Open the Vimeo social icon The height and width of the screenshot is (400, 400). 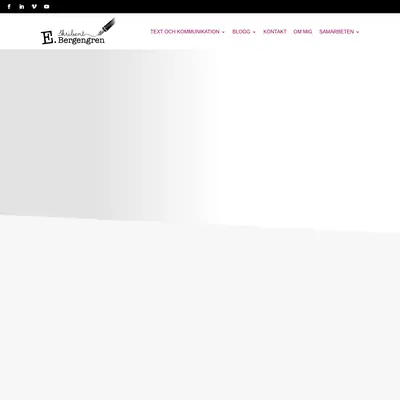[x=34, y=6]
